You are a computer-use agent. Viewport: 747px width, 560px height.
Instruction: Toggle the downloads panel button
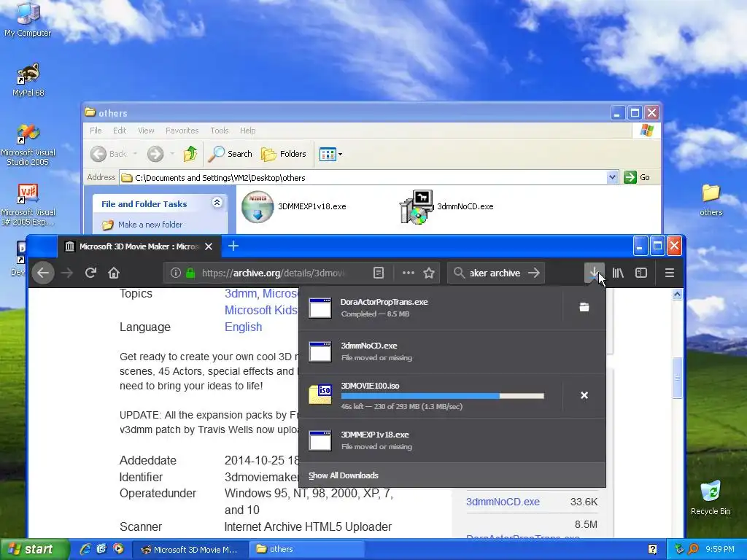click(594, 273)
